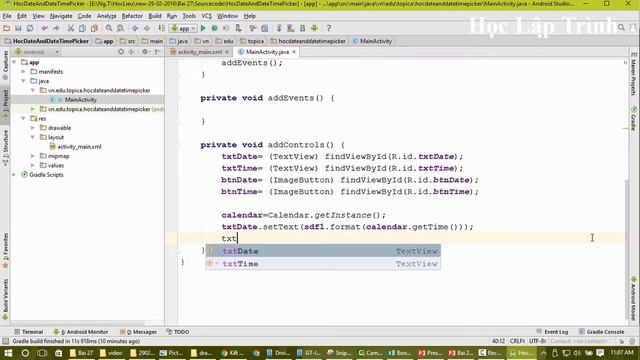The image size is (640, 360).
Task: Click the Attach debugger toolbar icon
Action: [x=238, y=28]
